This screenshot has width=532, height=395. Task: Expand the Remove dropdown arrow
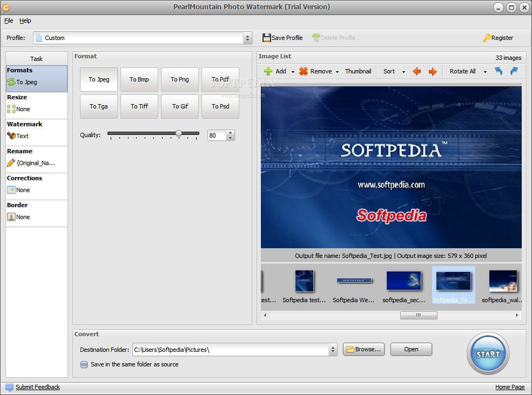coord(337,72)
